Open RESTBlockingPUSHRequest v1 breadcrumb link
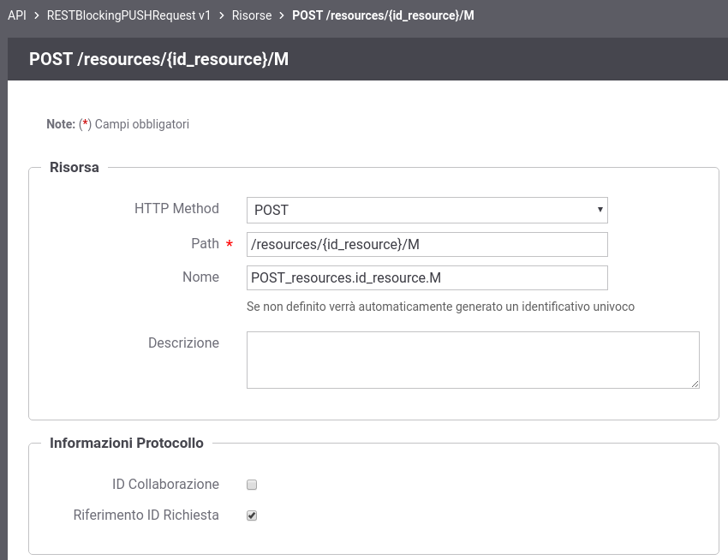 click(128, 15)
